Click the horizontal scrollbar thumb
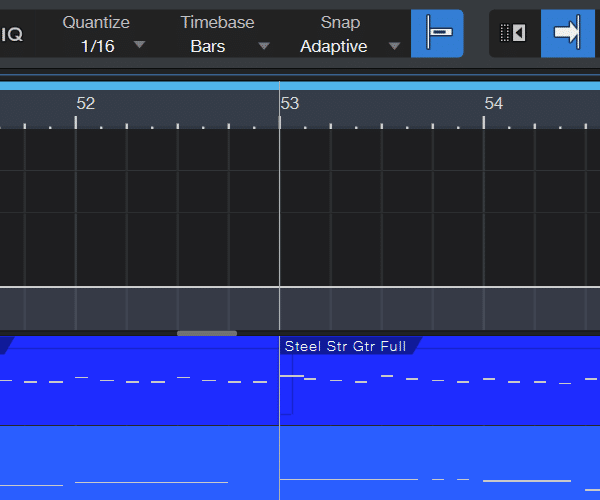Screen dimensions: 600x500 (x=207, y=333)
